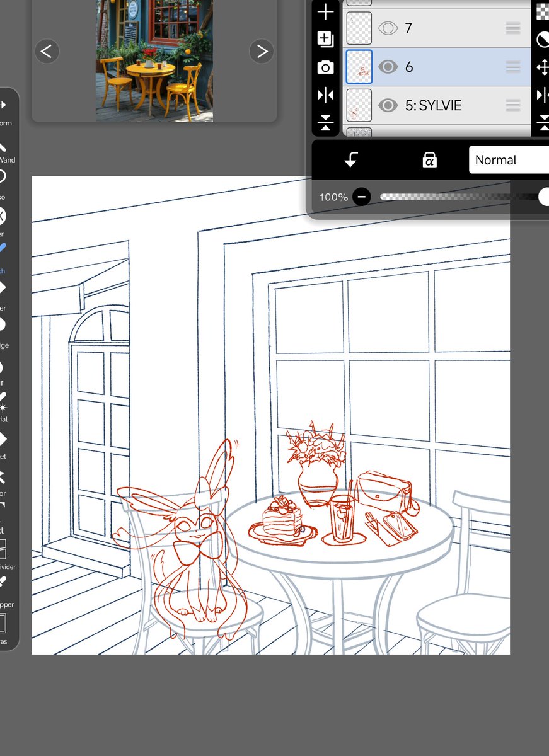Show previous reference image with left arrow
The height and width of the screenshot is (756, 549).
coord(47,51)
